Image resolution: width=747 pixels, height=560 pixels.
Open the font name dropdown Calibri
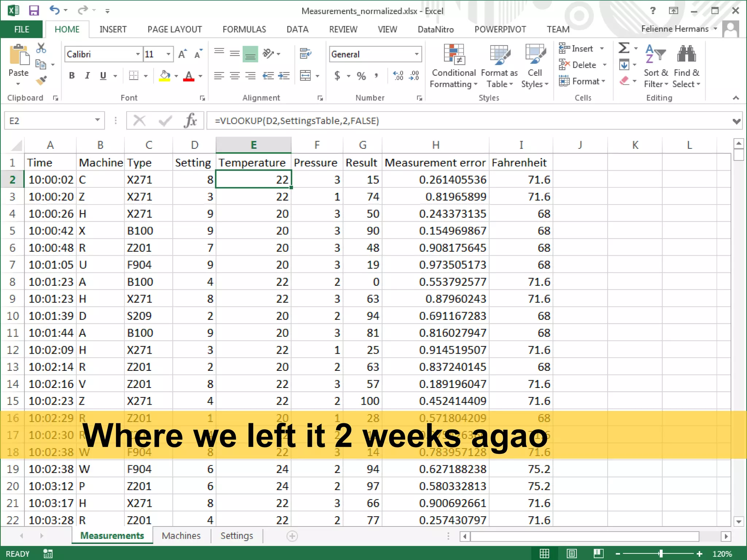click(x=138, y=54)
